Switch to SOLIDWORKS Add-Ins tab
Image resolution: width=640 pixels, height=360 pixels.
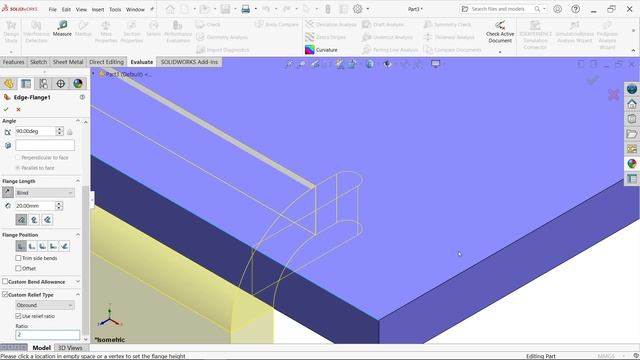pos(189,62)
